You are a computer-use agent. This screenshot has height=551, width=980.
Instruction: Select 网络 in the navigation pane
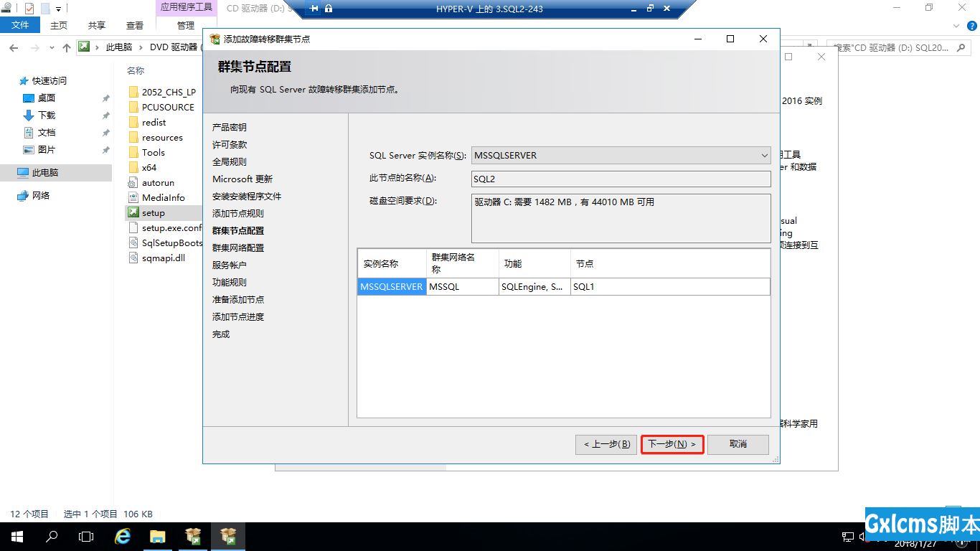point(41,195)
